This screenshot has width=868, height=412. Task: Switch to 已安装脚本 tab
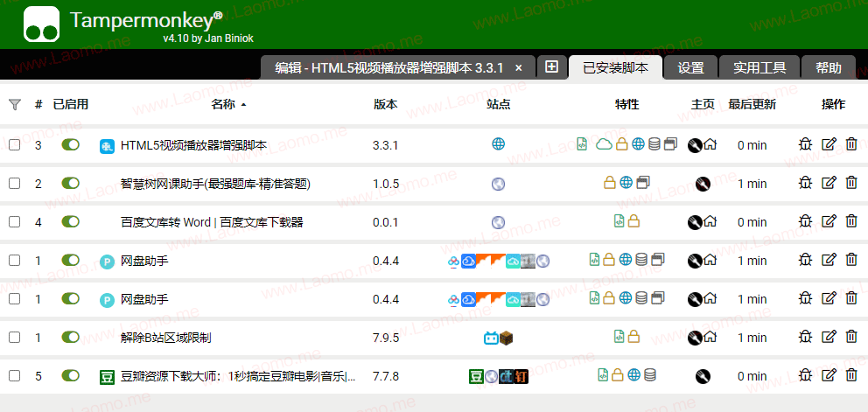616,67
